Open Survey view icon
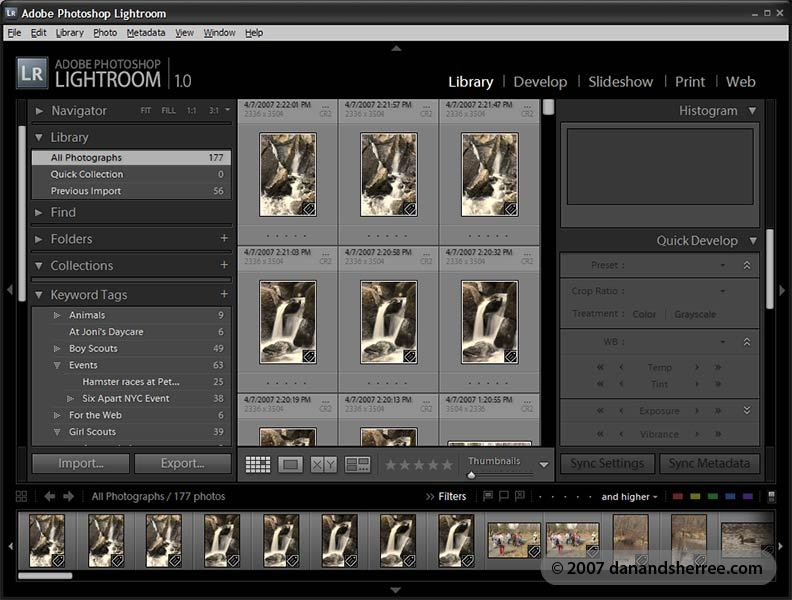Screen dimensions: 792x600 pyautogui.click(x=357, y=464)
